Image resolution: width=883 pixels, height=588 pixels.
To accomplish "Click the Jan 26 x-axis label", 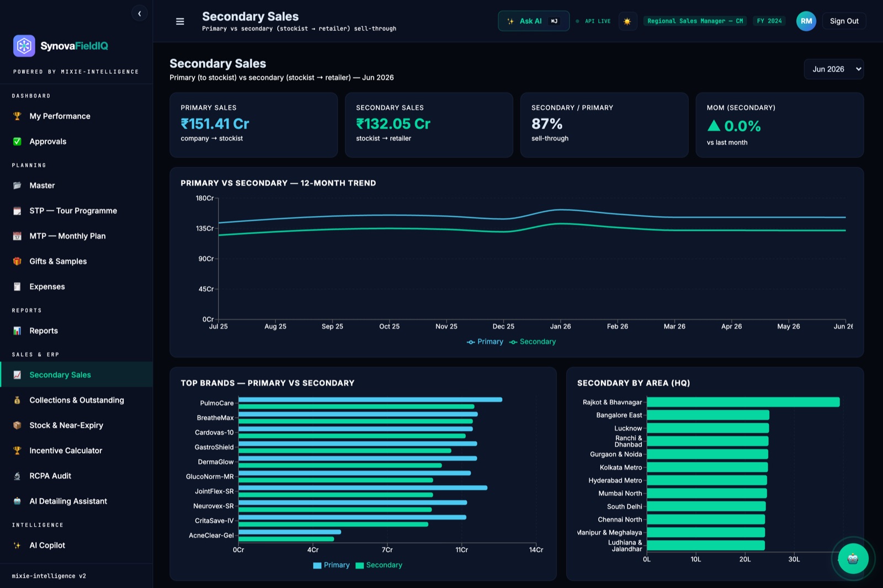I will [560, 327].
